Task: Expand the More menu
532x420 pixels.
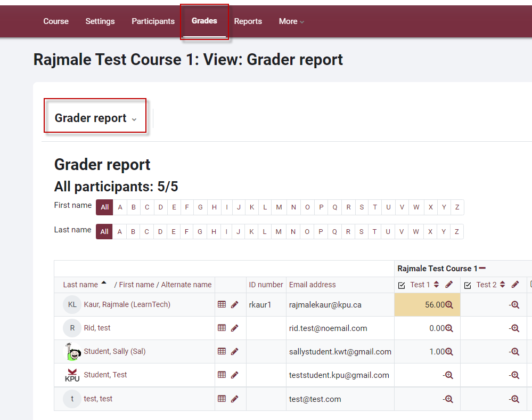Action: tap(291, 21)
